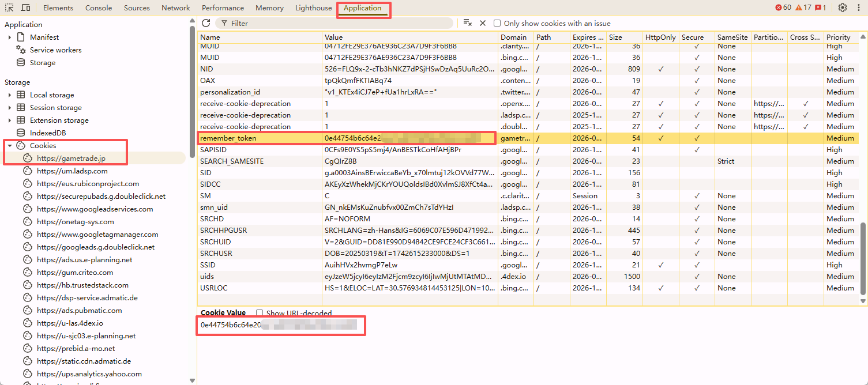Select the https://um.ladsp.com cookie origin
The height and width of the screenshot is (385, 868).
(x=72, y=171)
